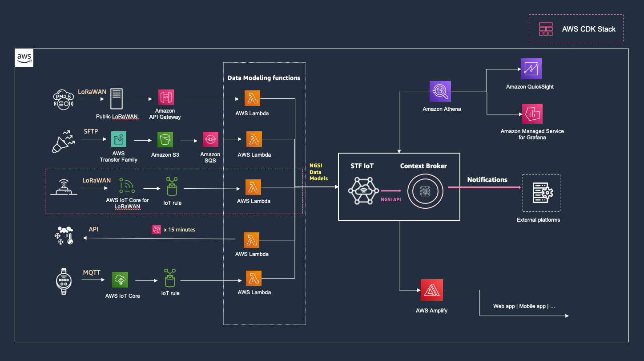The width and height of the screenshot is (644, 361).
Task: Click the LoRaWAN label beside PM2.5 sensor
Action: pos(92,92)
